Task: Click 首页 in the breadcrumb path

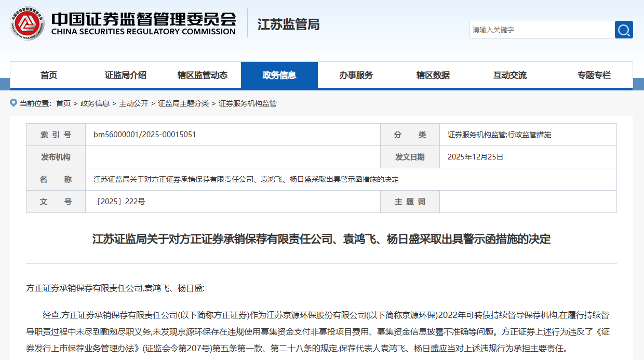Action: [63, 103]
